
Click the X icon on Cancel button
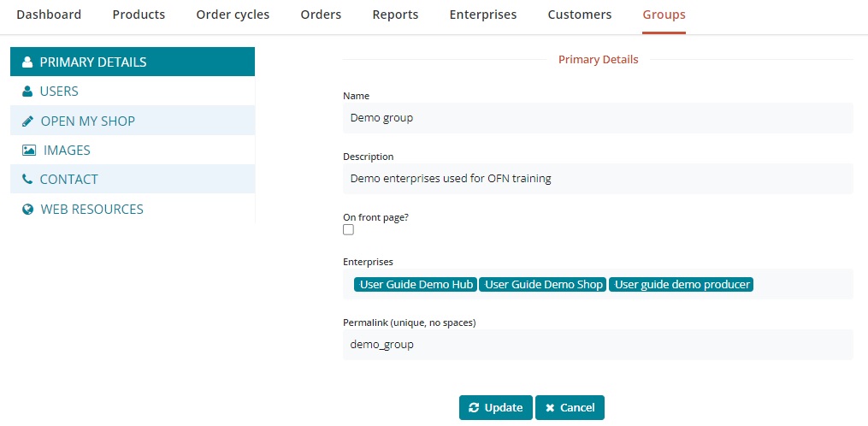(550, 408)
